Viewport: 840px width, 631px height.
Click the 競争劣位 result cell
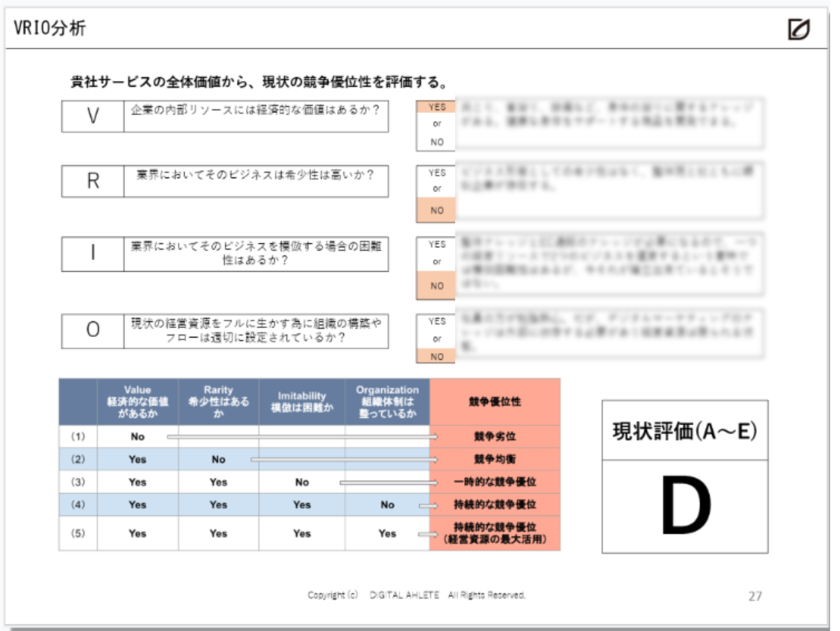click(x=495, y=437)
